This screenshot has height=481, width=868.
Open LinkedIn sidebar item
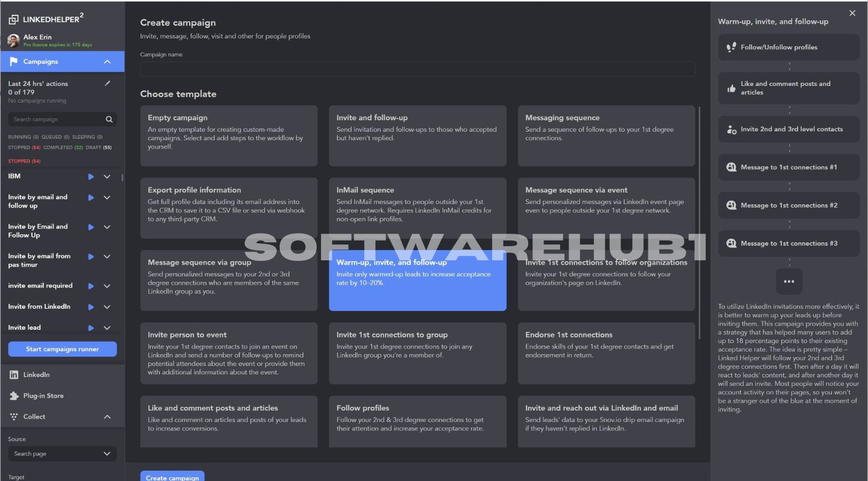tap(62, 375)
